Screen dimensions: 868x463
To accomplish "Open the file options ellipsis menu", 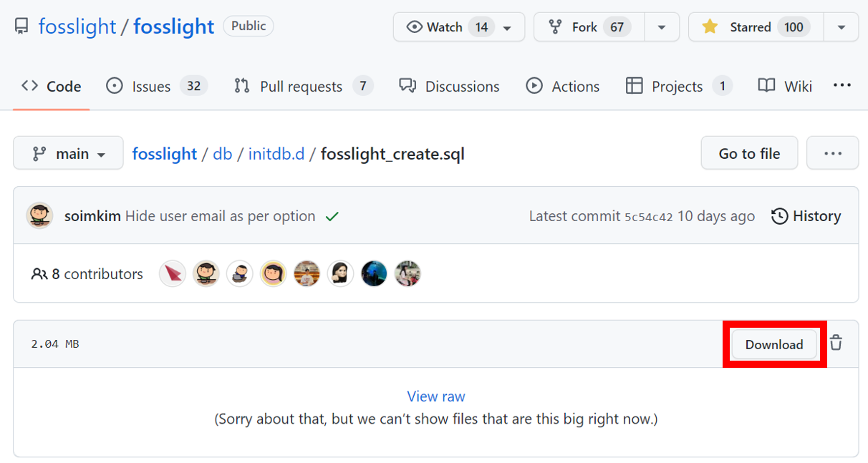I will [x=832, y=153].
